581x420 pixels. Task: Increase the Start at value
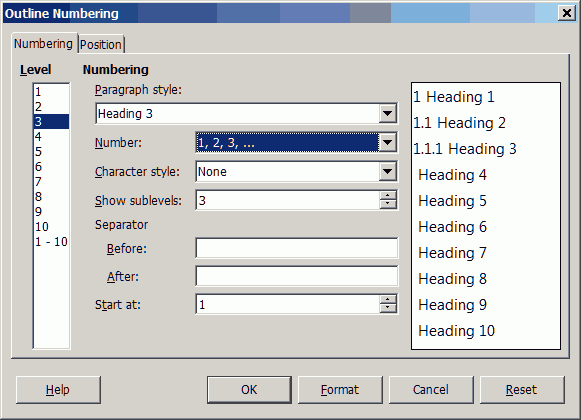(388, 300)
